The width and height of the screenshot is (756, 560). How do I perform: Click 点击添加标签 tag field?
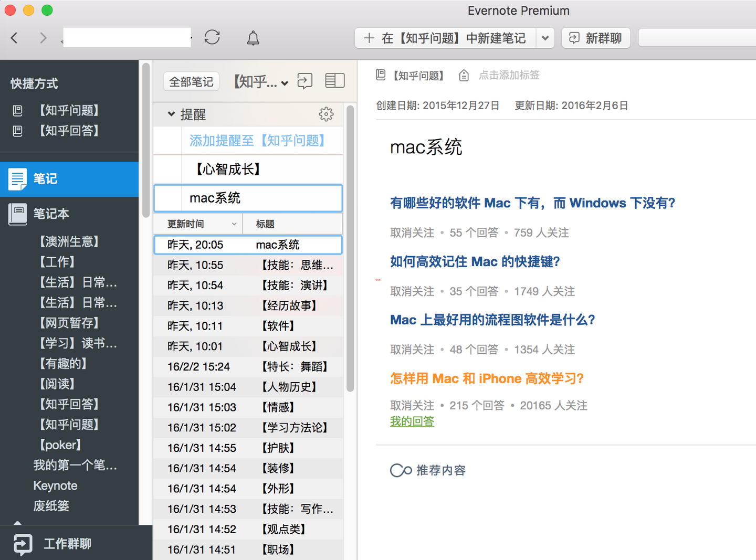click(509, 75)
